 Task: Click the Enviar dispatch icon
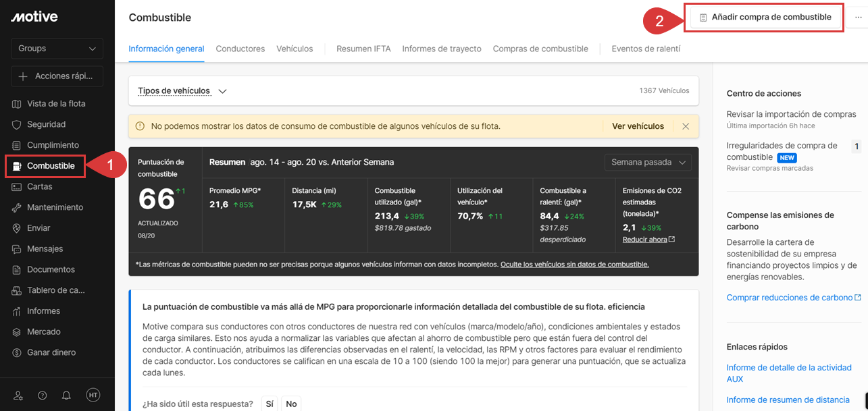click(17, 228)
